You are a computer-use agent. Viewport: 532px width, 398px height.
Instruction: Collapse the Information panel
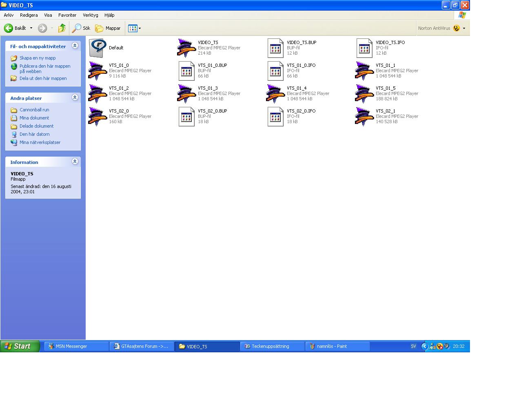pos(75,161)
